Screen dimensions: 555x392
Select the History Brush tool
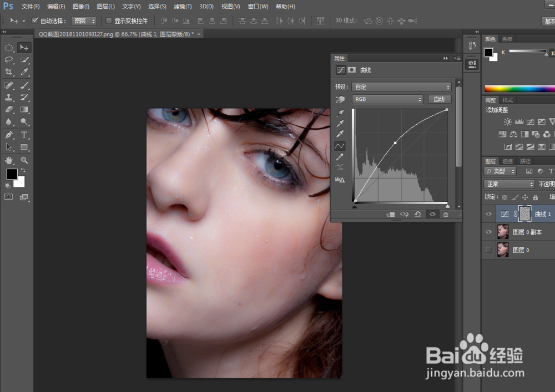tap(24, 97)
